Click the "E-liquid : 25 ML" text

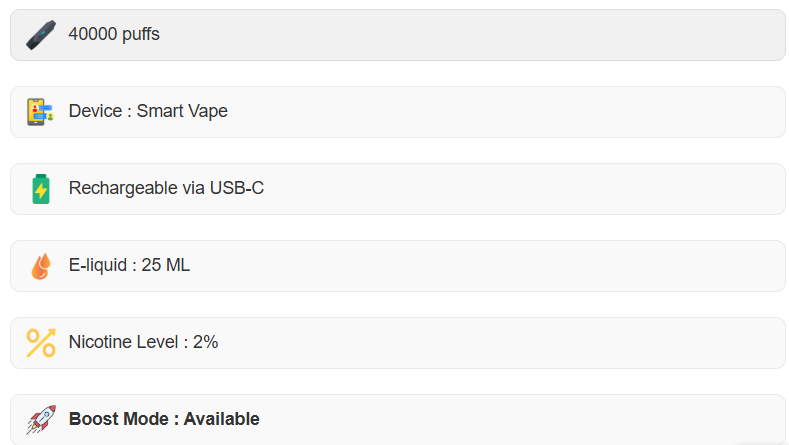[x=129, y=266]
